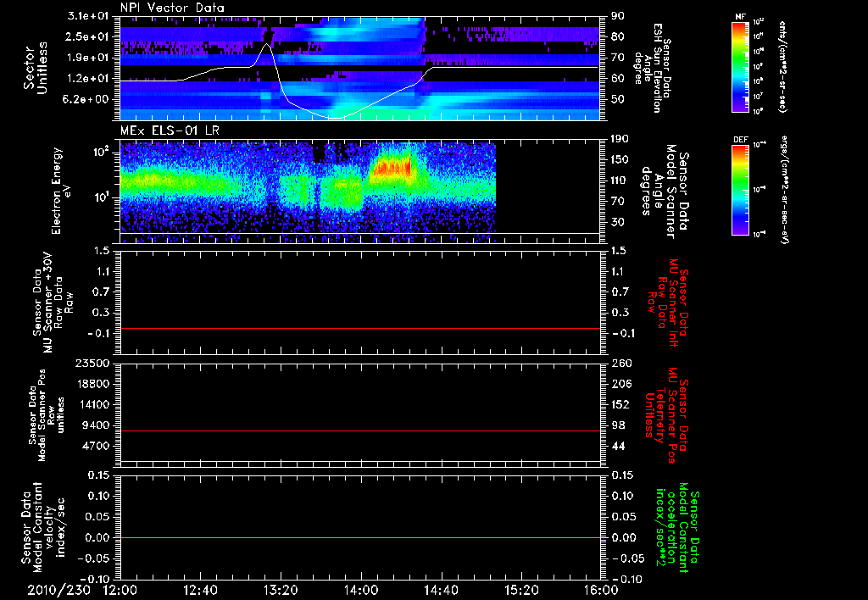The image size is (868, 600).
Task: Click the 98 telemetry tick value
Action: click(x=618, y=425)
